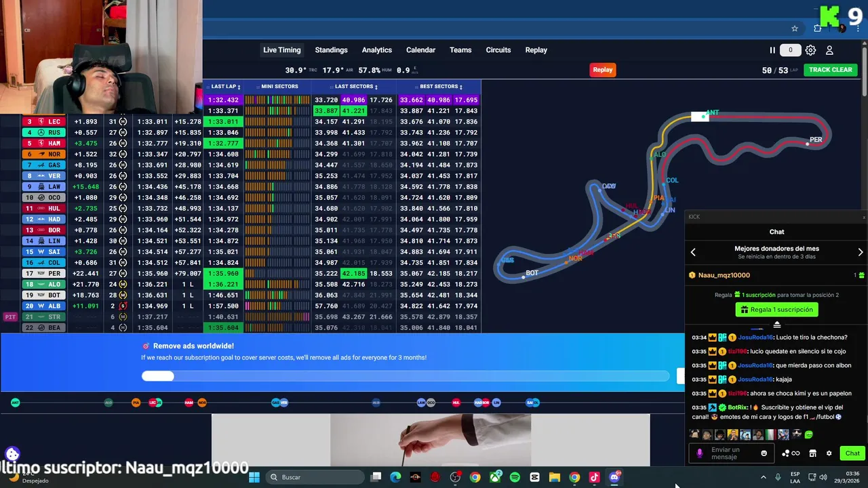Click the delay input box showing 0

click(790, 50)
